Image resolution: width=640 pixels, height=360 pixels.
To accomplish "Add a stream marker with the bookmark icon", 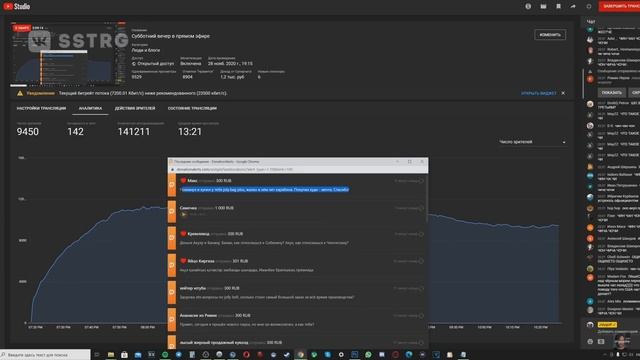I will tap(558, 6).
